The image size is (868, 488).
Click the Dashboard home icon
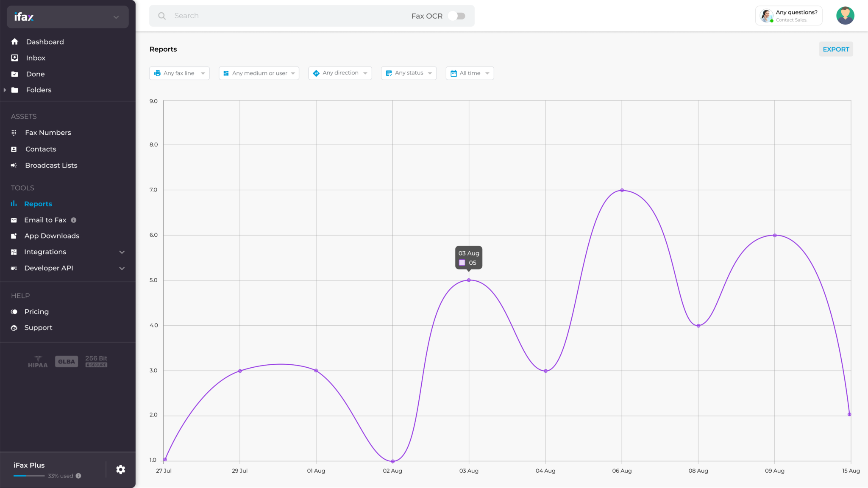(x=15, y=42)
